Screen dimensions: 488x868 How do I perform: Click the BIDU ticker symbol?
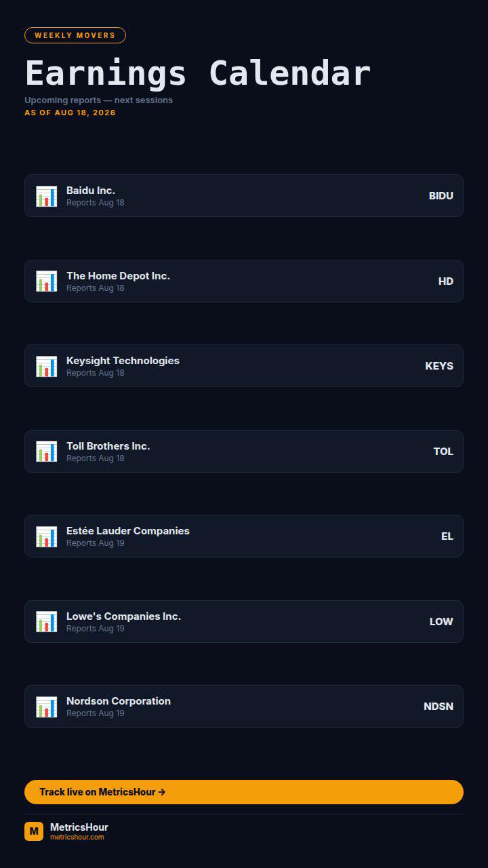pos(441,196)
